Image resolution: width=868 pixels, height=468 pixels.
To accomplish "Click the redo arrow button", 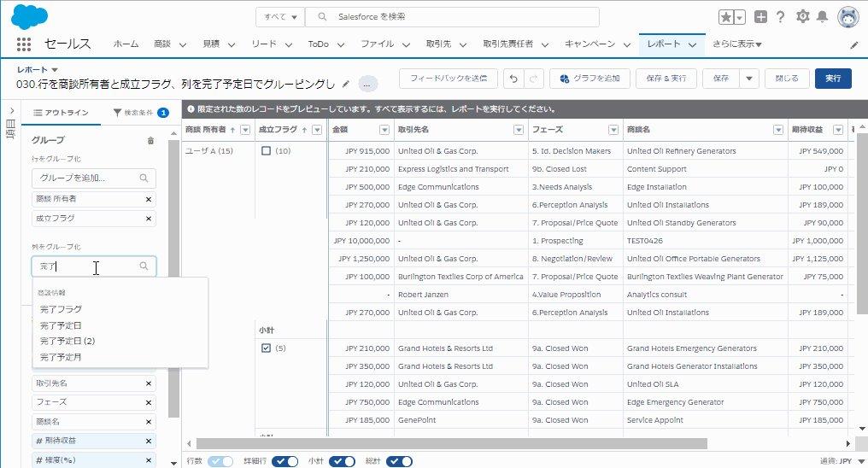I will 534,79.
